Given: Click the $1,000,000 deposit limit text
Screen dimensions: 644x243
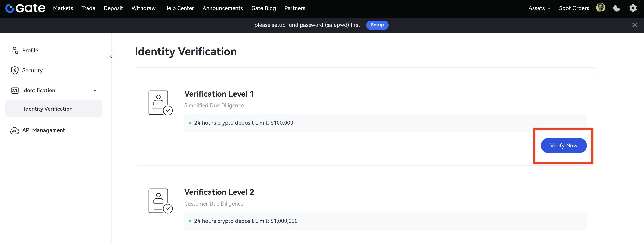Looking at the screenshot, I should pos(246,221).
